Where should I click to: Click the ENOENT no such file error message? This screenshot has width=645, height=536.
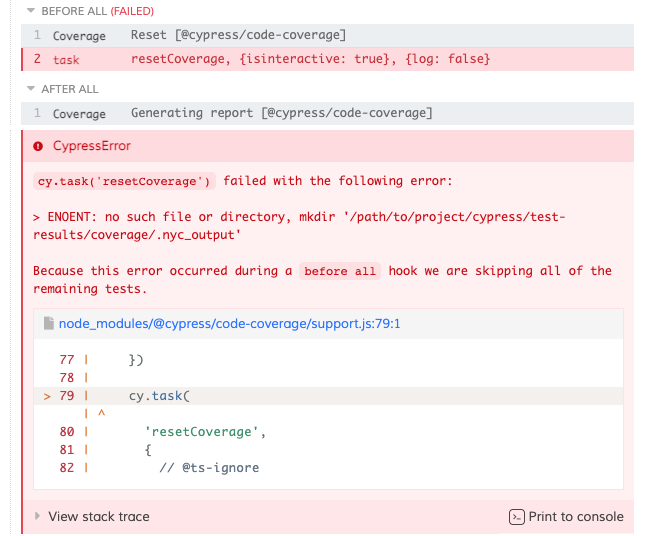299,225
